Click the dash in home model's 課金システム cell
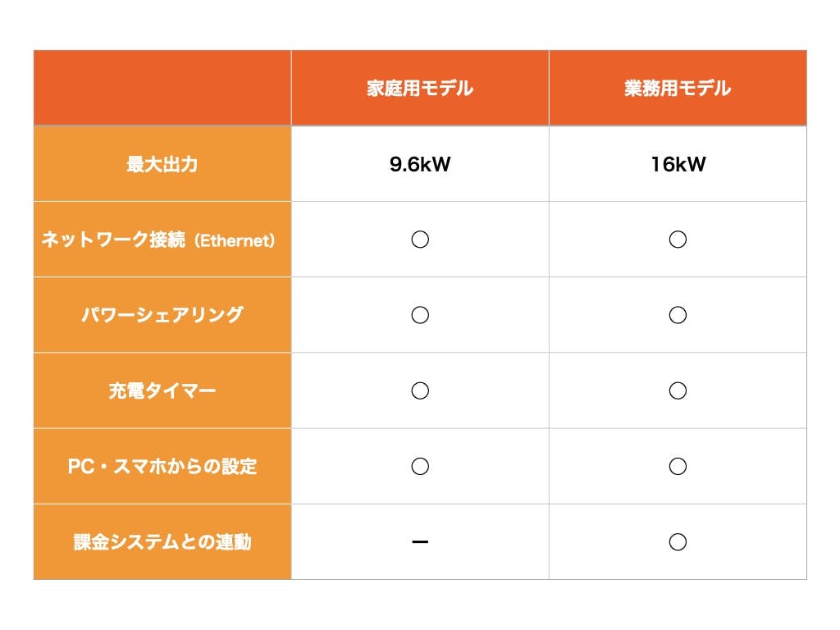The height and width of the screenshot is (630, 840). pyautogui.click(x=420, y=542)
